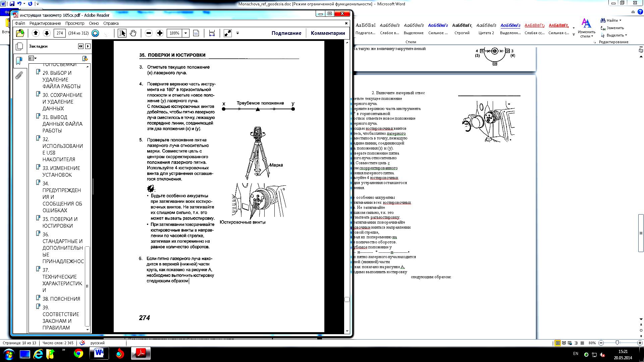Click the page number field 274
Image resolution: width=644 pixels, height=362 pixels.
[60, 33]
